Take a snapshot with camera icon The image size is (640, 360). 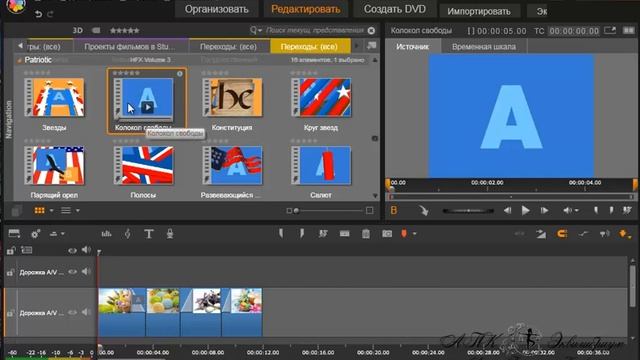tap(387, 233)
